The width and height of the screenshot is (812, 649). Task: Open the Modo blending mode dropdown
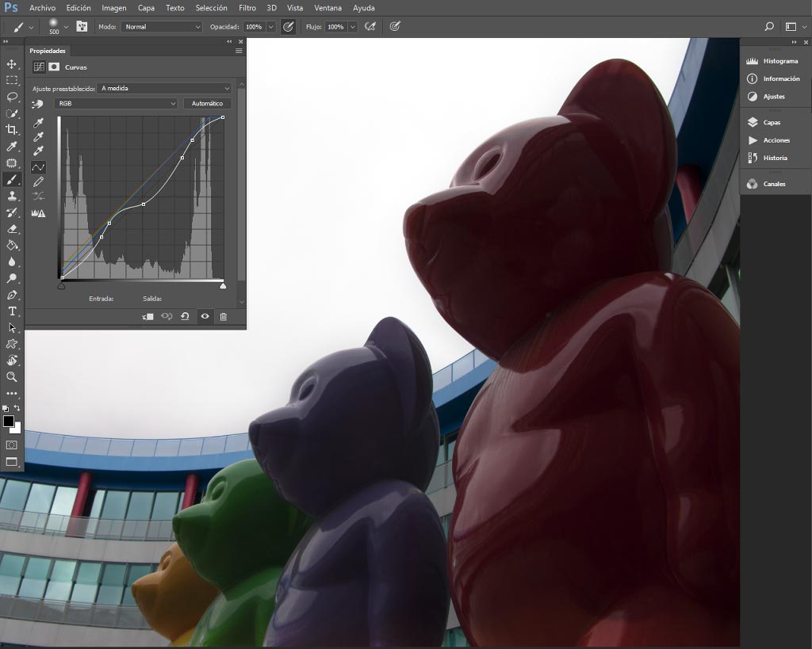click(x=162, y=27)
